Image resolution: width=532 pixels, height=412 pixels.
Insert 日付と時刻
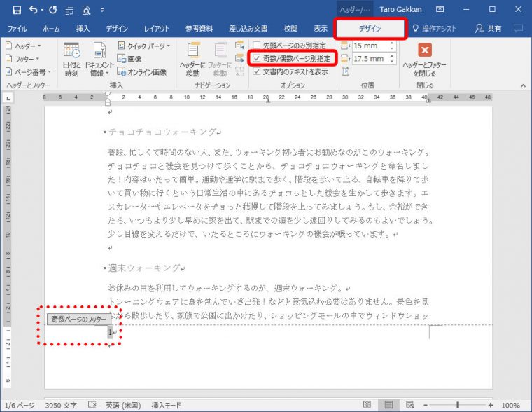click(x=71, y=60)
